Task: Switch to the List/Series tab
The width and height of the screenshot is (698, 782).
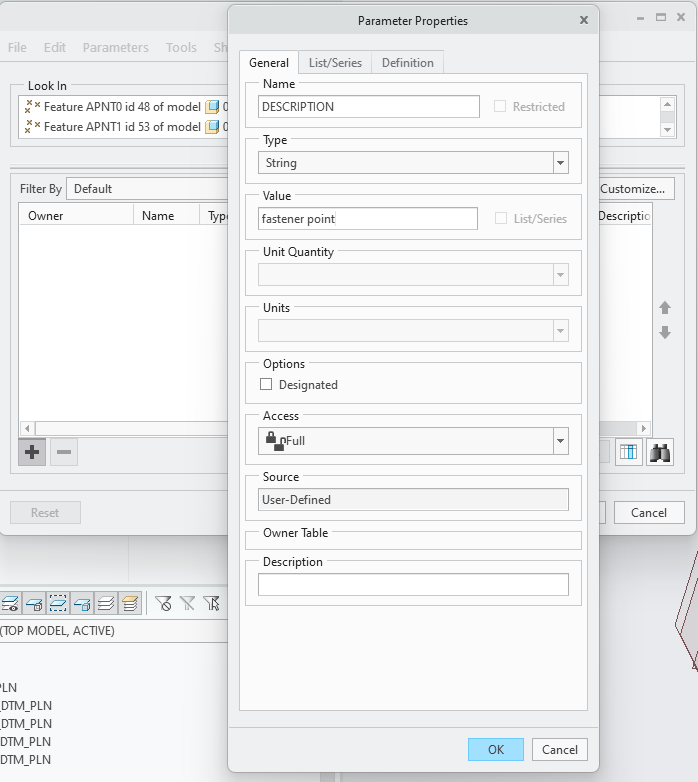Action: pos(335,62)
